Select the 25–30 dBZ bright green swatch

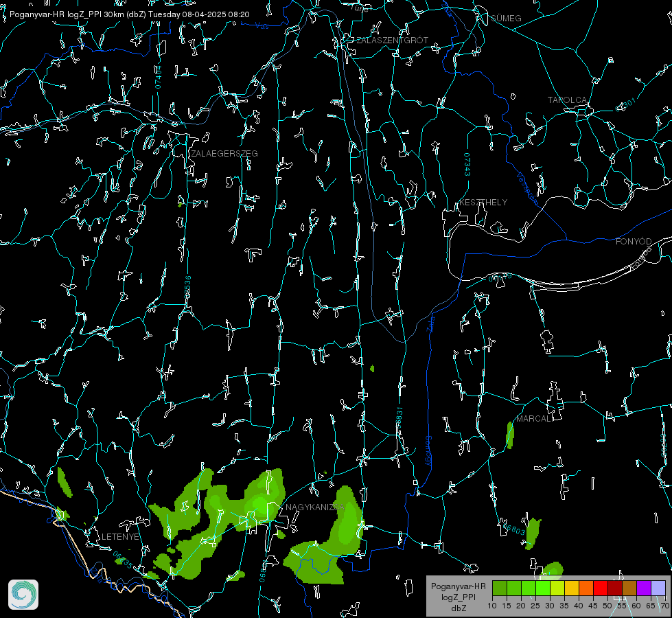pyautogui.click(x=543, y=588)
